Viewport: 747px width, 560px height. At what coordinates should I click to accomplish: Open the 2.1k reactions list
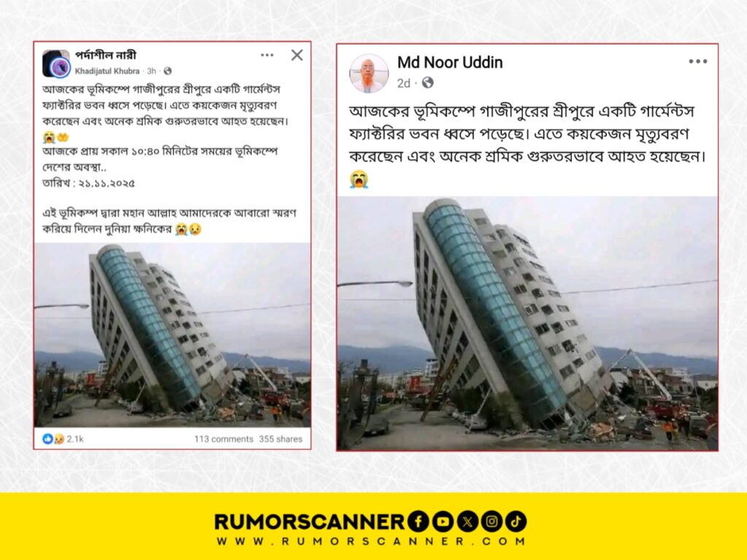63,439
